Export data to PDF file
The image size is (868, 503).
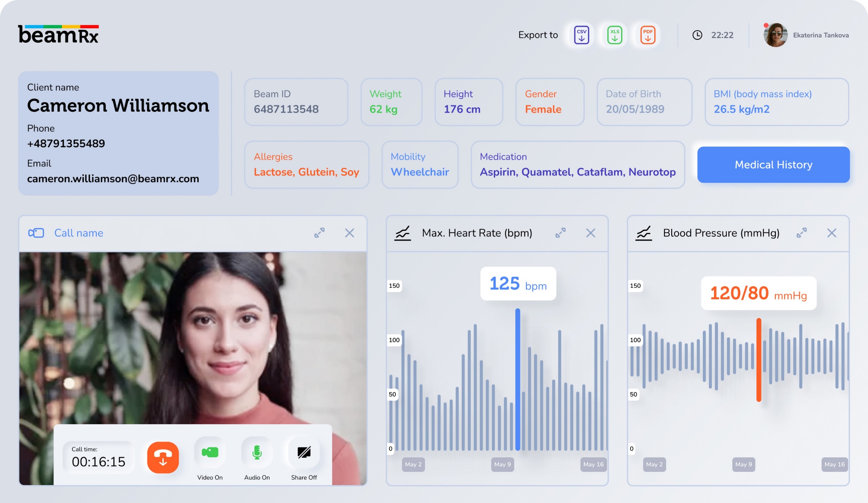click(x=648, y=35)
